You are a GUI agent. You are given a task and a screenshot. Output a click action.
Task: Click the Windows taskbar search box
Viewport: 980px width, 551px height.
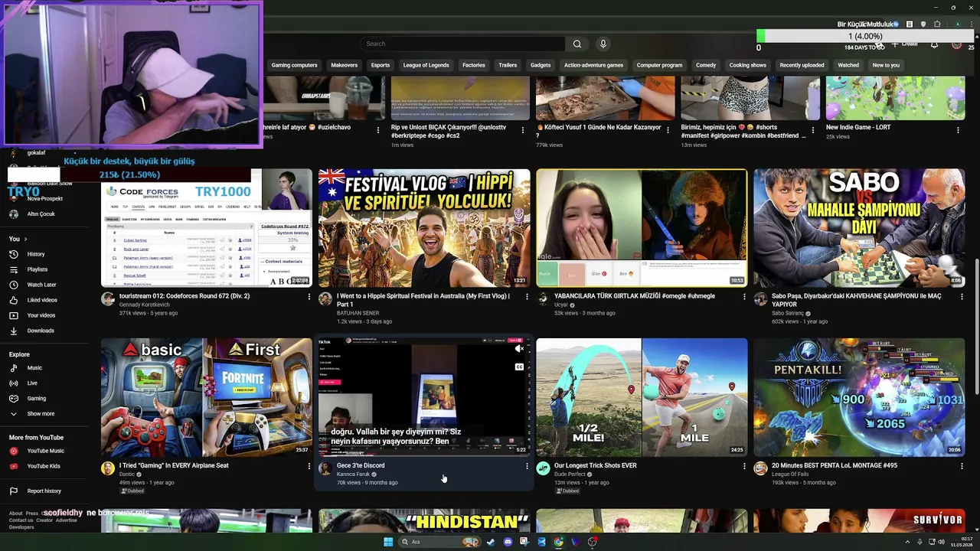(x=439, y=542)
